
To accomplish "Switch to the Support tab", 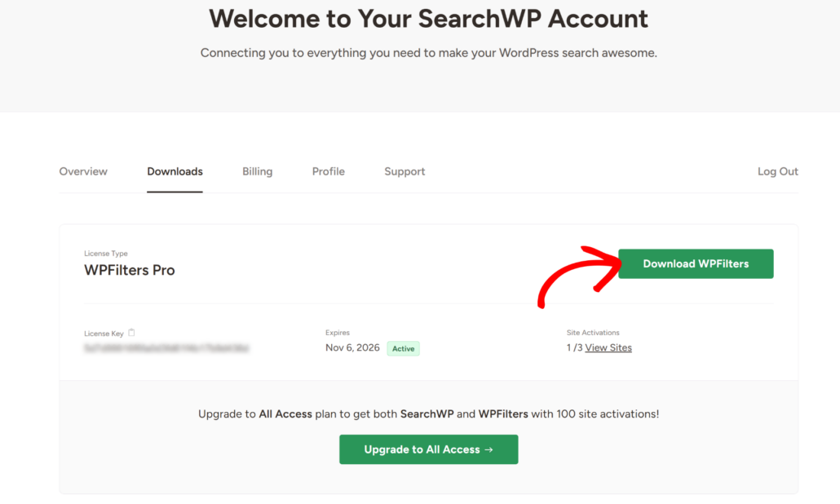I will click(405, 171).
